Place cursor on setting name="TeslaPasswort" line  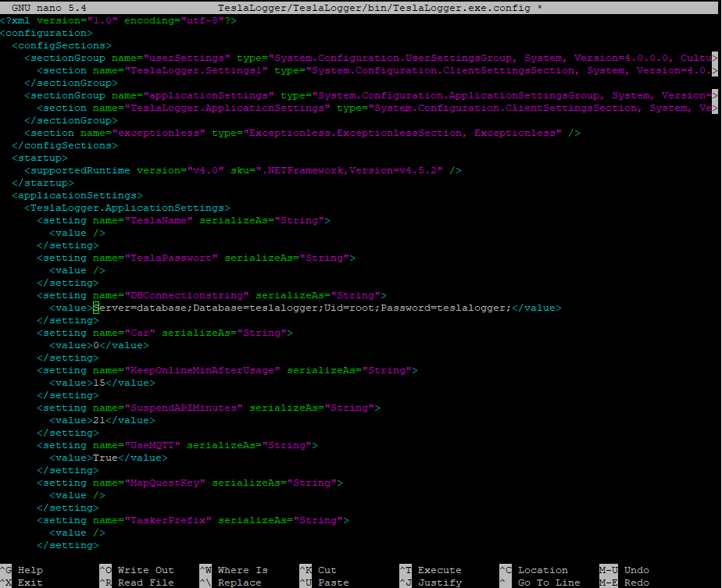coord(196,258)
